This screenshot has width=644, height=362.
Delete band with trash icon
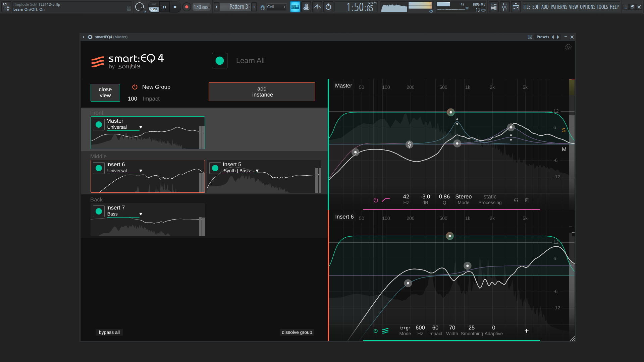coord(527,200)
